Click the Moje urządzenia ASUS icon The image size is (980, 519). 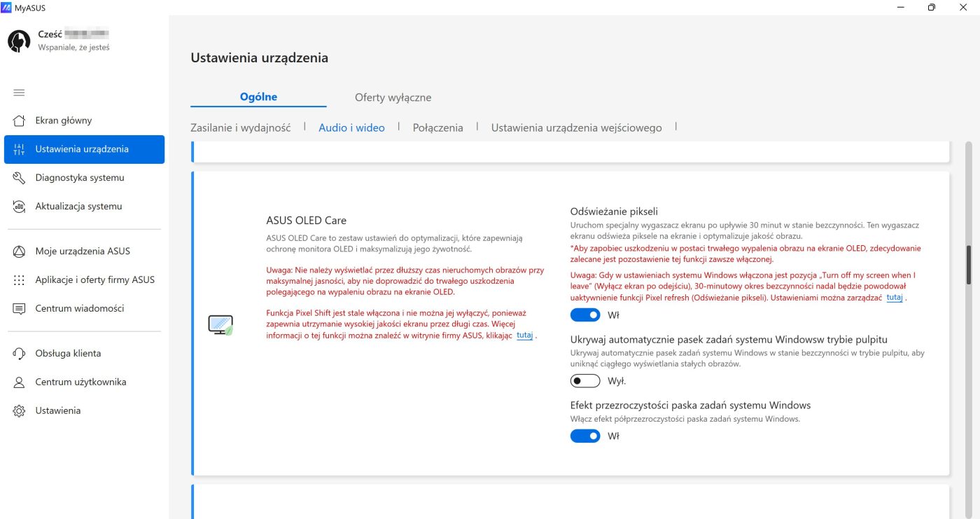(19, 251)
